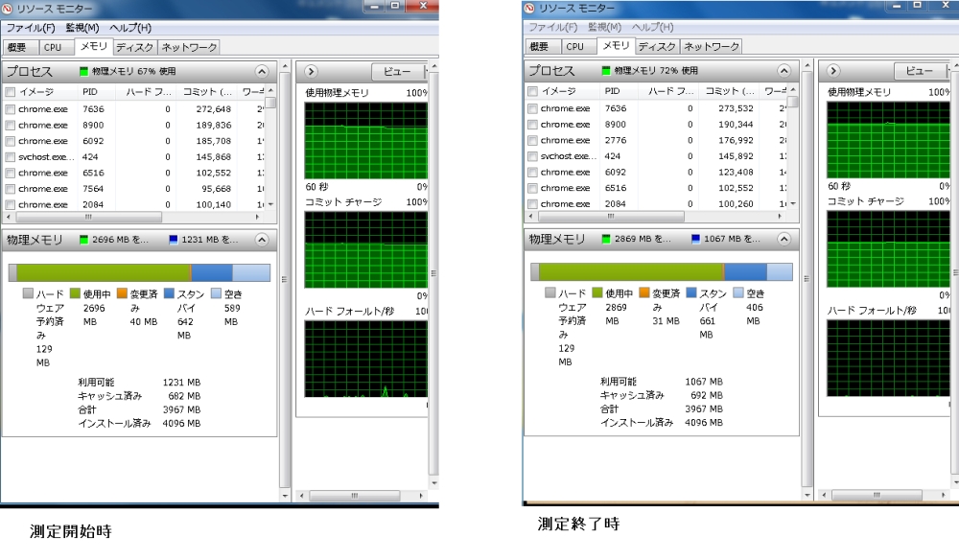Open ヘルプ(H) menu in 測定開始時 window
Image resolution: width=959 pixels, height=560 pixels.
(x=130, y=28)
